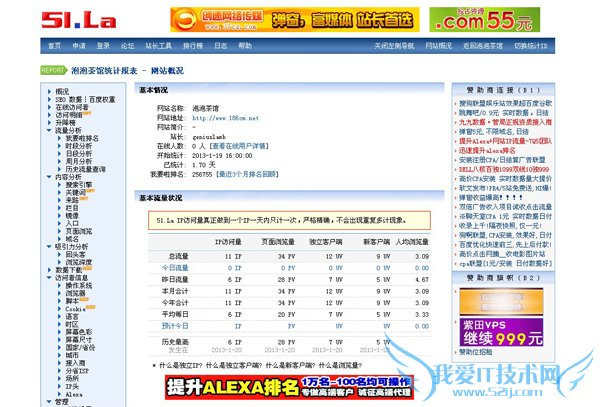Open the 登录 nav item

click(x=103, y=46)
